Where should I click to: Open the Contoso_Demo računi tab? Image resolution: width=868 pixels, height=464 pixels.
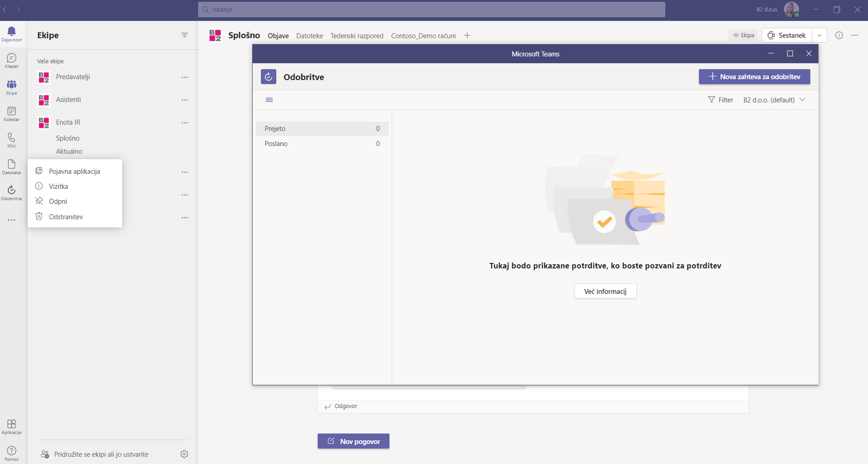click(423, 36)
